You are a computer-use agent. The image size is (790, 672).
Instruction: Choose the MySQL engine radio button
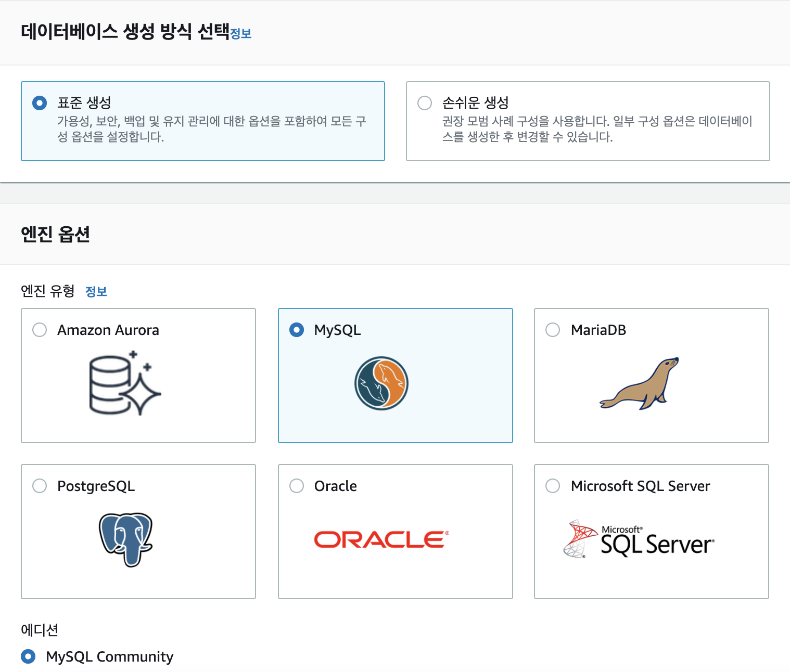tap(297, 330)
